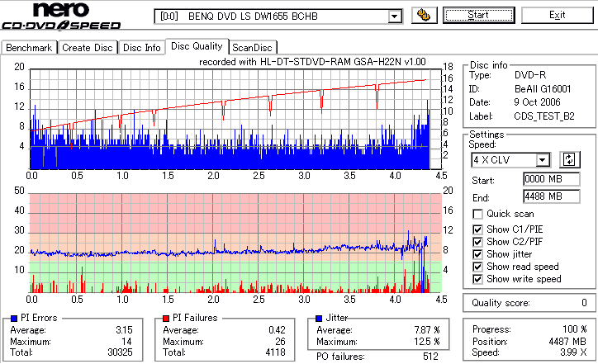
Task: Toggle Show read speed checkbox
Action: (x=477, y=267)
